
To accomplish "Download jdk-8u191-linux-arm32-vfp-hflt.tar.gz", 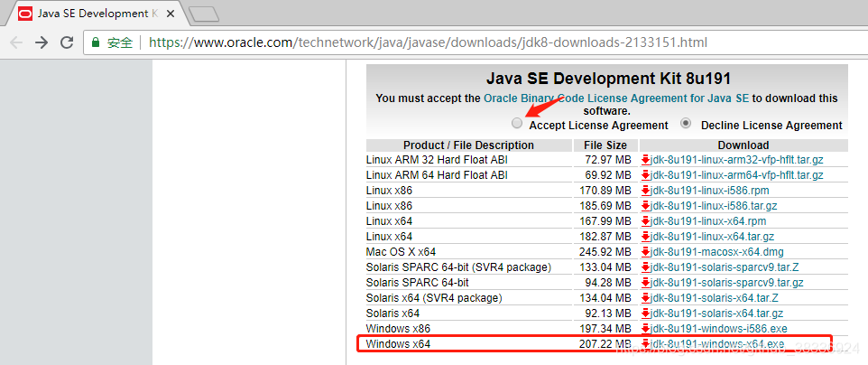I will [x=737, y=160].
